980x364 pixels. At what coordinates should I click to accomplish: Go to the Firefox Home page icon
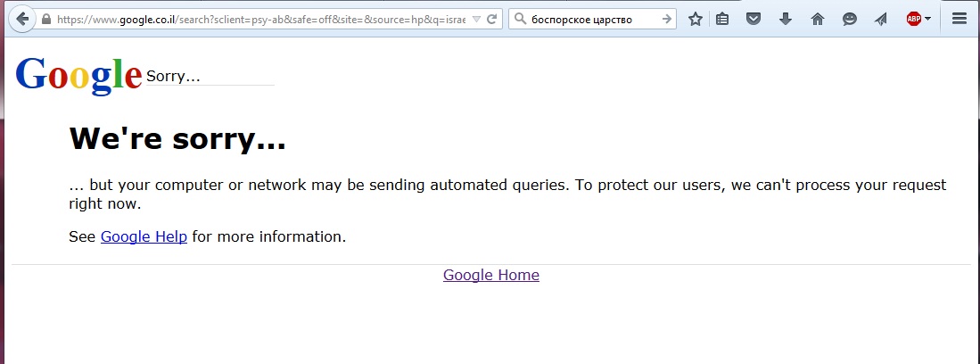coord(818,19)
